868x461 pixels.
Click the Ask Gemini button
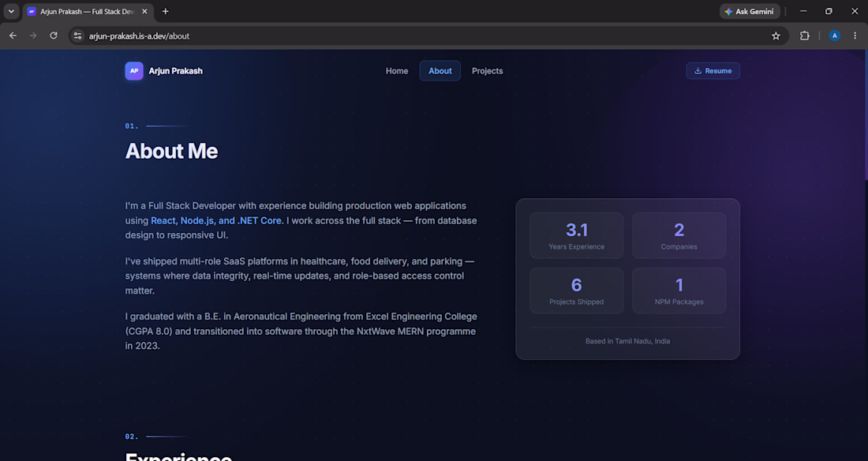pyautogui.click(x=750, y=11)
